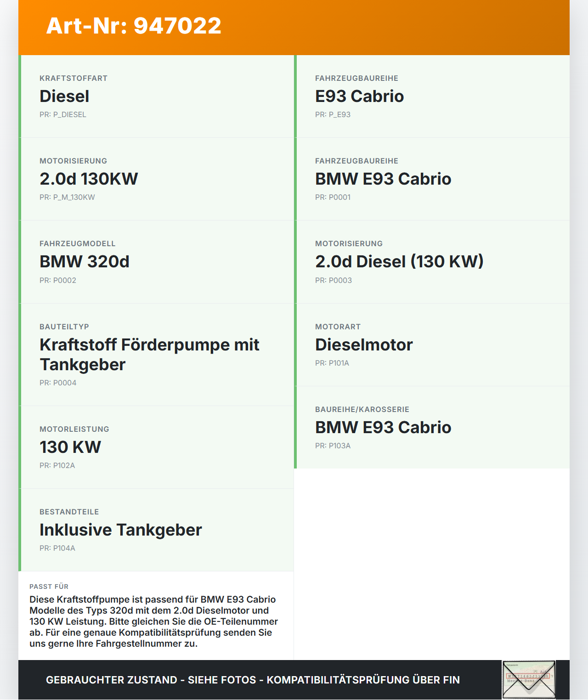Click 'MOTORISIERUNG' label above '2.0d 130KW'
The height and width of the screenshot is (700, 588).
tap(73, 161)
